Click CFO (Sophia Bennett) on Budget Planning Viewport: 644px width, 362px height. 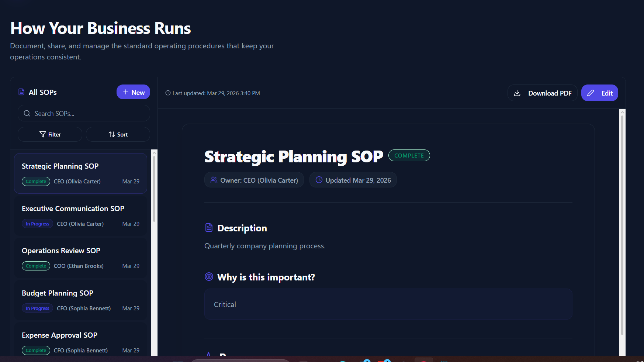84,308
